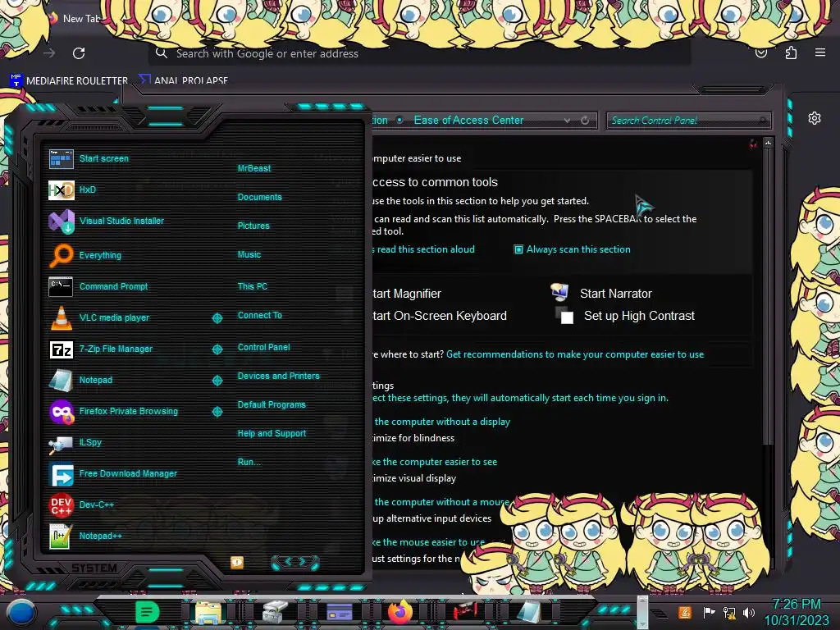Click the start menu left-right arrows button
The height and width of the screenshot is (630, 840).
pos(295,562)
